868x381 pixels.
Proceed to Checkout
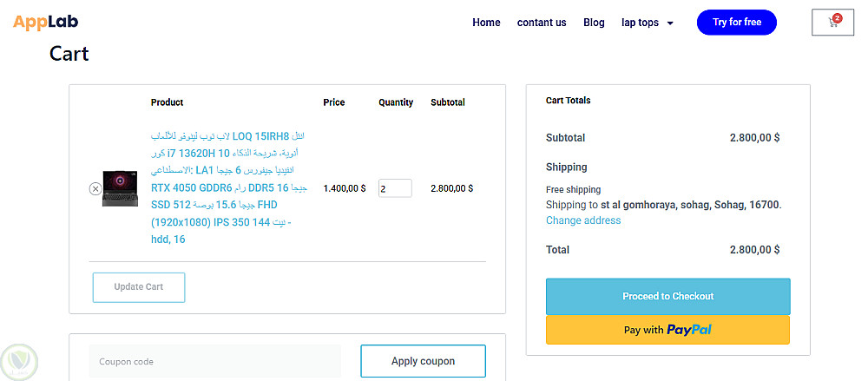point(667,297)
